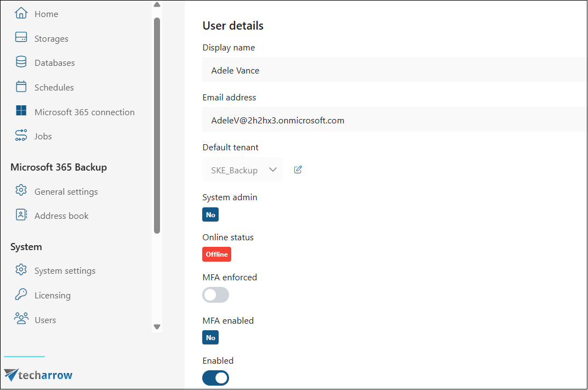588x390 pixels.
Task: Click the Address book contact icon
Action: click(x=21, y=214)
